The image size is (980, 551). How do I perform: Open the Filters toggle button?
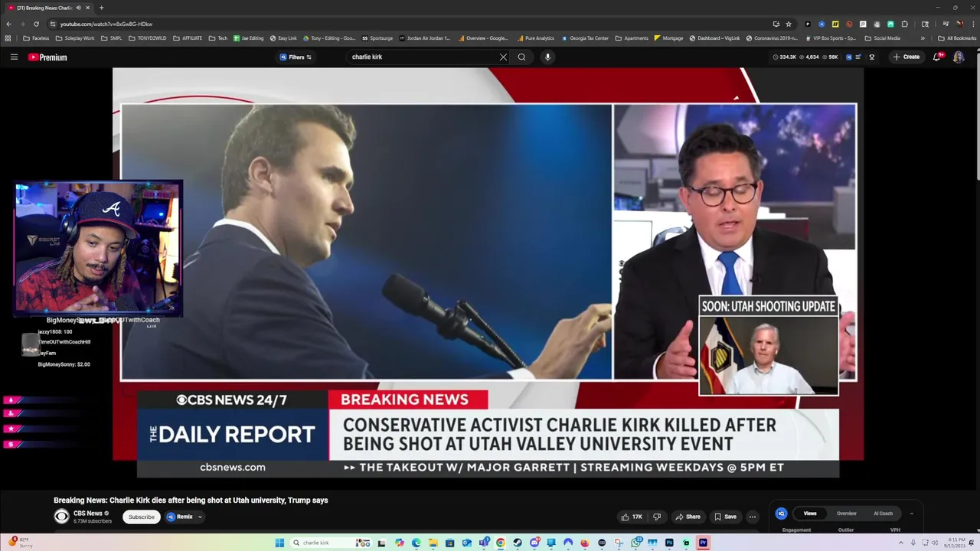point(296,57)
